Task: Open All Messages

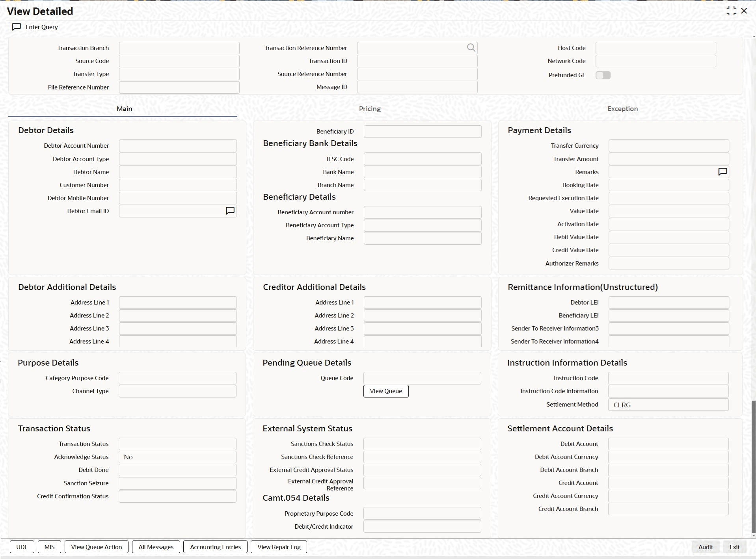Action: point(156,547)
